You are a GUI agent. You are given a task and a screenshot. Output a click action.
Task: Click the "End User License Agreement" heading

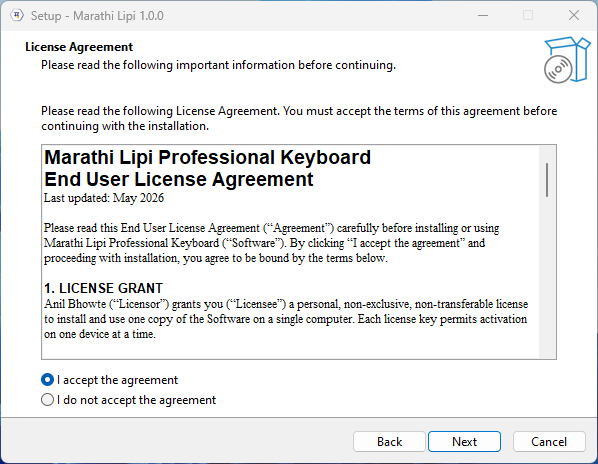(178, 179)
